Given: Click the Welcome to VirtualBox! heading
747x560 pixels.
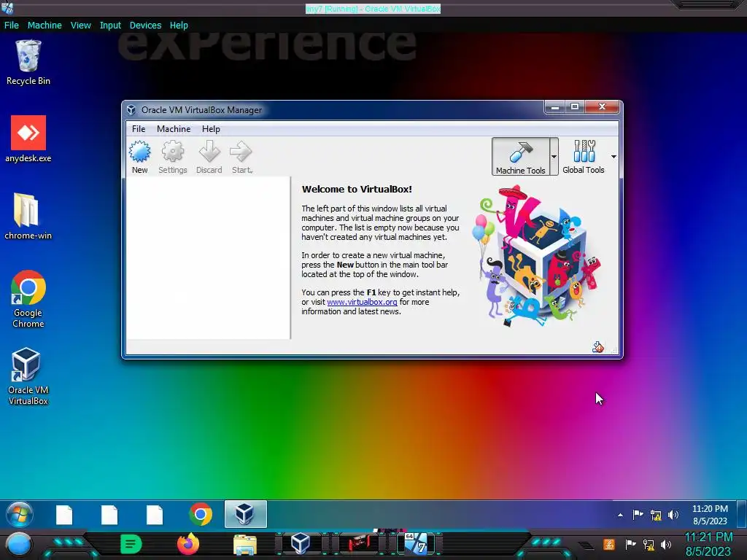Looking at the screenshot, I should point(357,189).
